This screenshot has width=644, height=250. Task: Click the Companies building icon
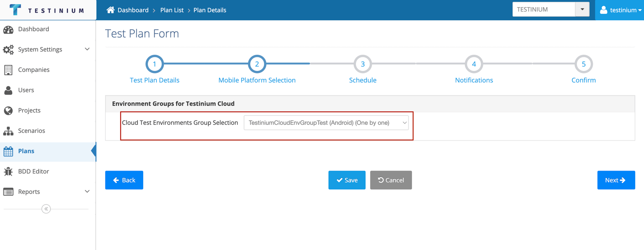(x=8, y=70)
